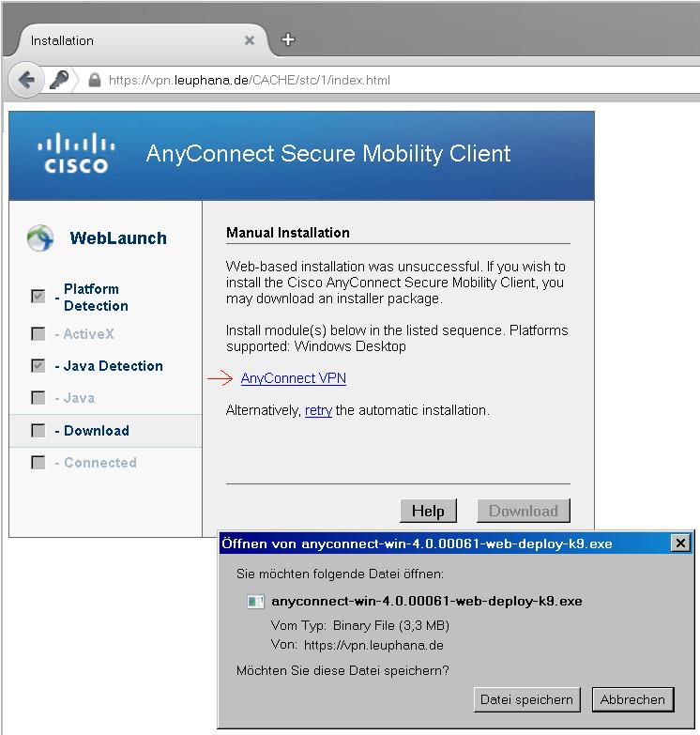Click the Help button
Image resolution: width=700 pixels, height=735 pixels.
pyautogui.click(x=428, y=511)
